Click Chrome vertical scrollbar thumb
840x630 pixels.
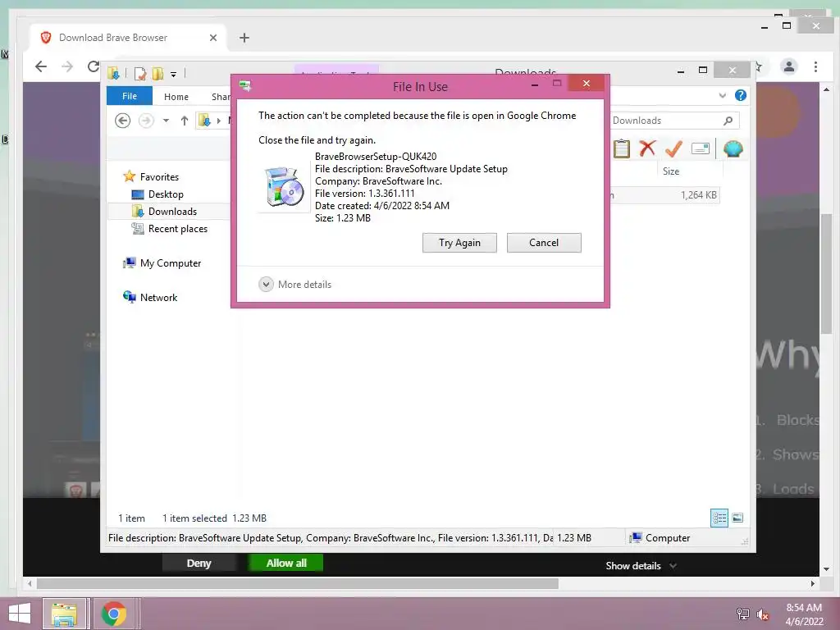point(826,273)
